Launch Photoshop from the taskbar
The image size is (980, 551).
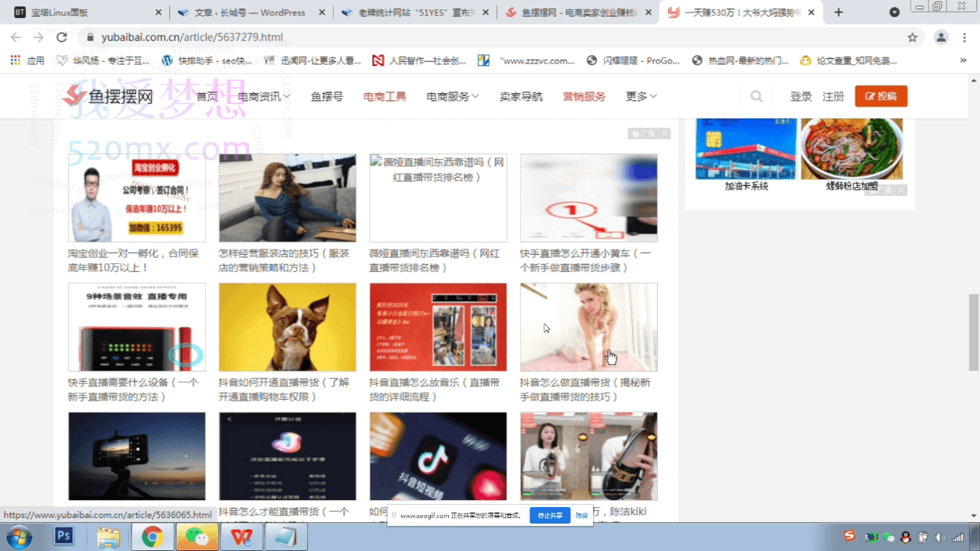click(63, 537)
